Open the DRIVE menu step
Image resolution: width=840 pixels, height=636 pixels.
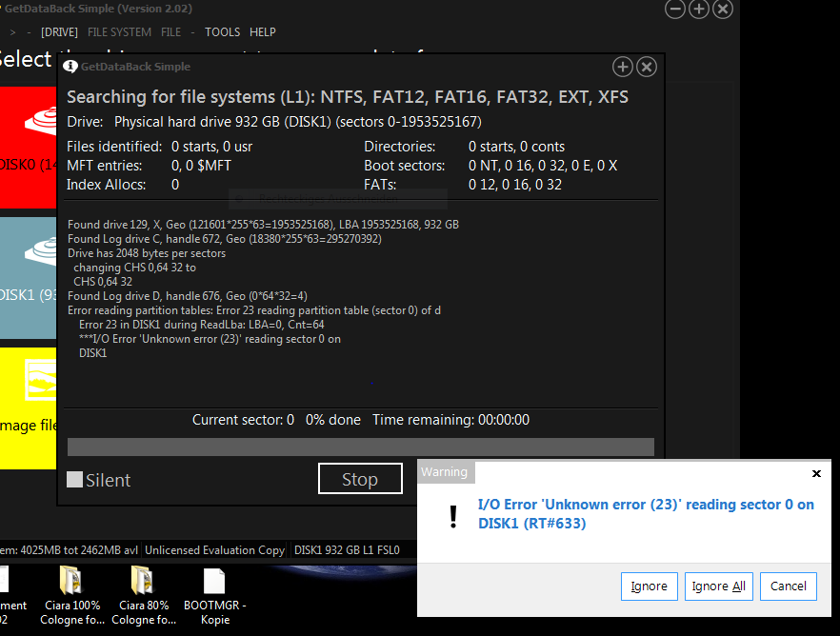point(59,32)
